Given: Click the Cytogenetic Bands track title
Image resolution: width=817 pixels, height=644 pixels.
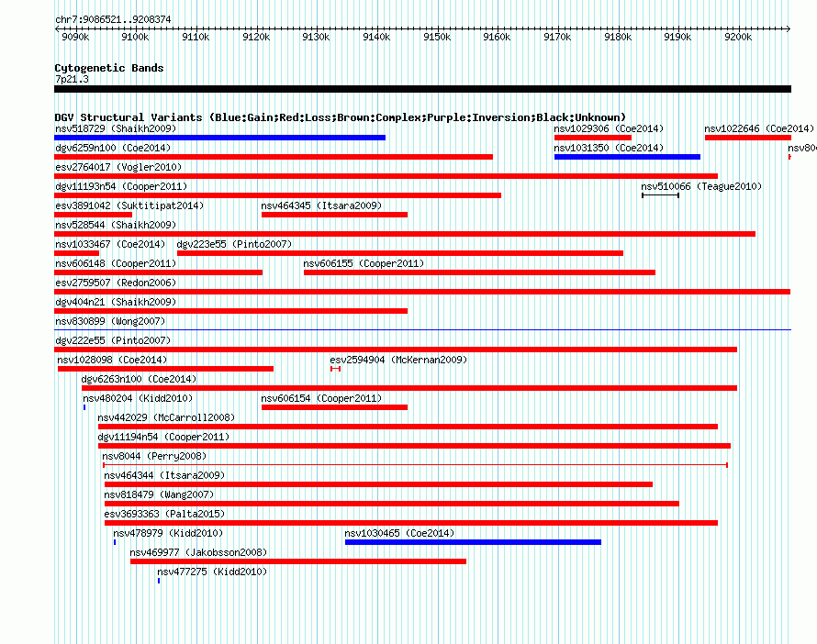Looking at the screenshot, I should tap(109, 68).
